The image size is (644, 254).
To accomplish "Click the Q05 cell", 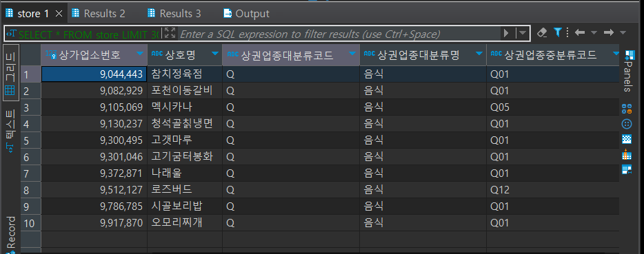I will pyautogui.click(x=553, y=107).
